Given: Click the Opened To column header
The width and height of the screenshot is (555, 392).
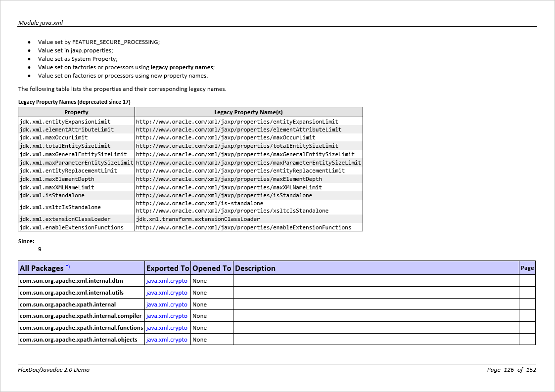Looking at the screenshot, I should tap(212, 268).
